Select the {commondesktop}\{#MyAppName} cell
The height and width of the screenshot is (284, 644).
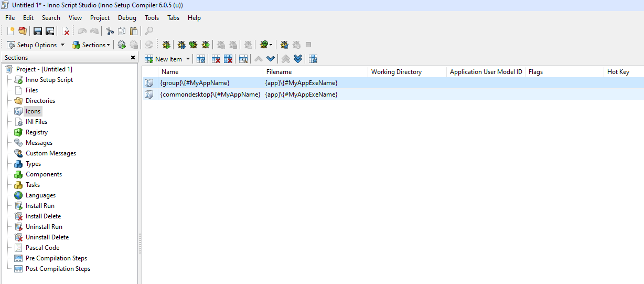[x=210, y=94]
